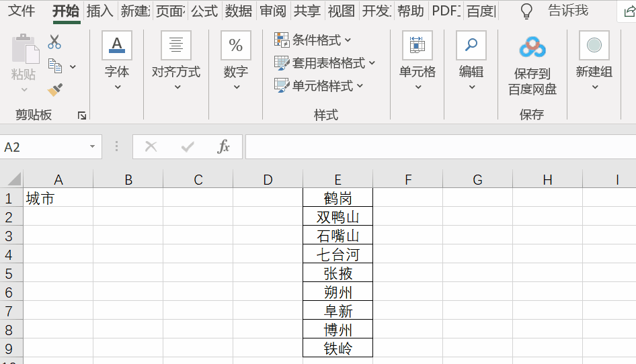Expand the 新建组 dropdown chevron

coord(595,87)
